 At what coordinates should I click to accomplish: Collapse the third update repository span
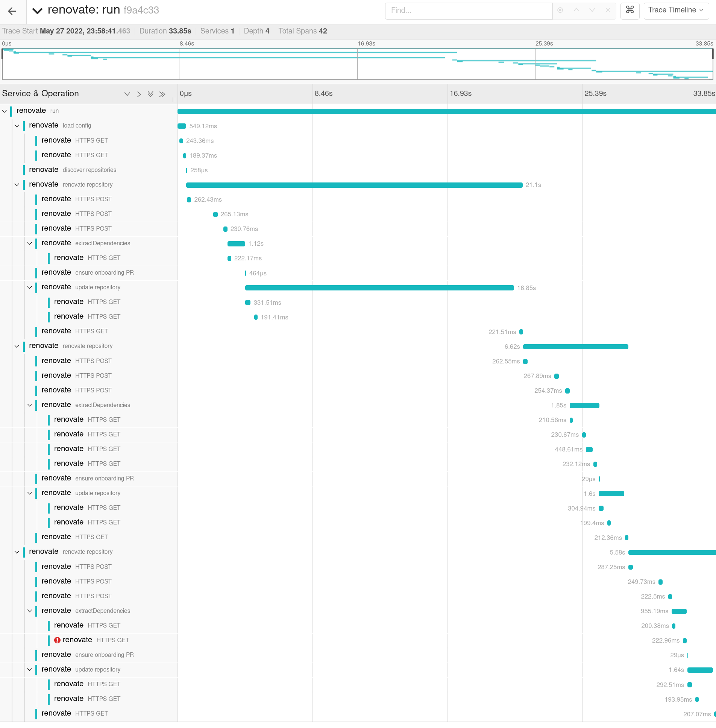point(30,669)
